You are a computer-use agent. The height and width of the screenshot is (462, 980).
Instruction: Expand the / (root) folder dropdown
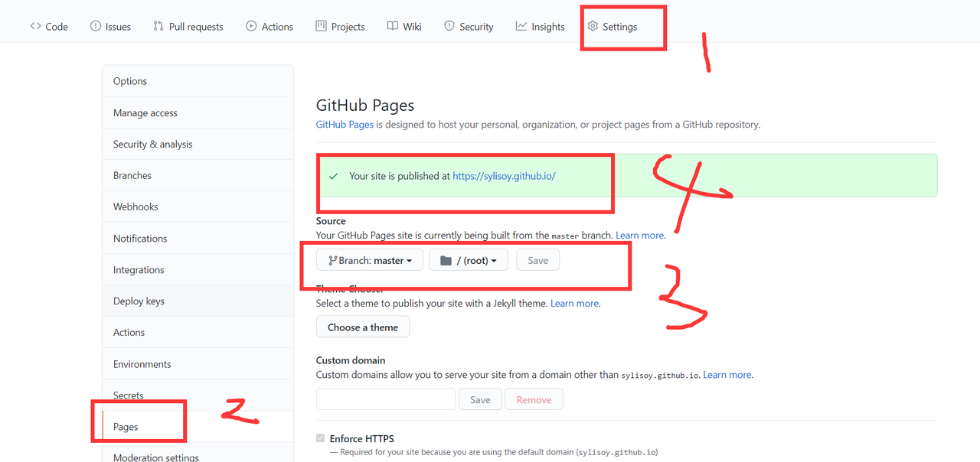click(469, 261)
